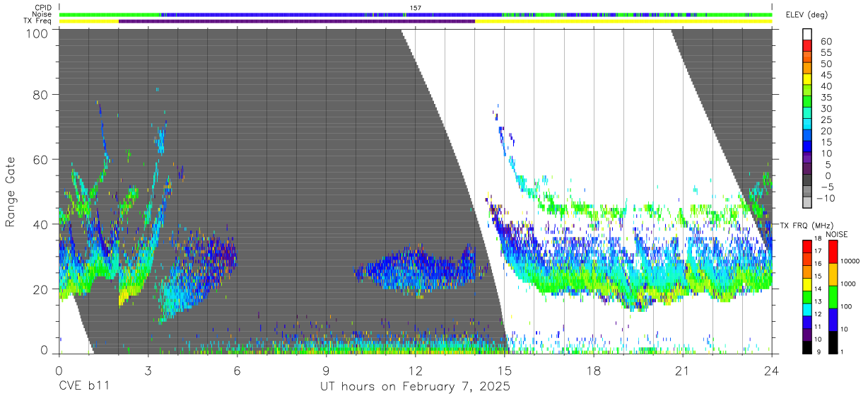Click the CPID value 157
This screenshot has height=401, width=868.
[416, 8]
